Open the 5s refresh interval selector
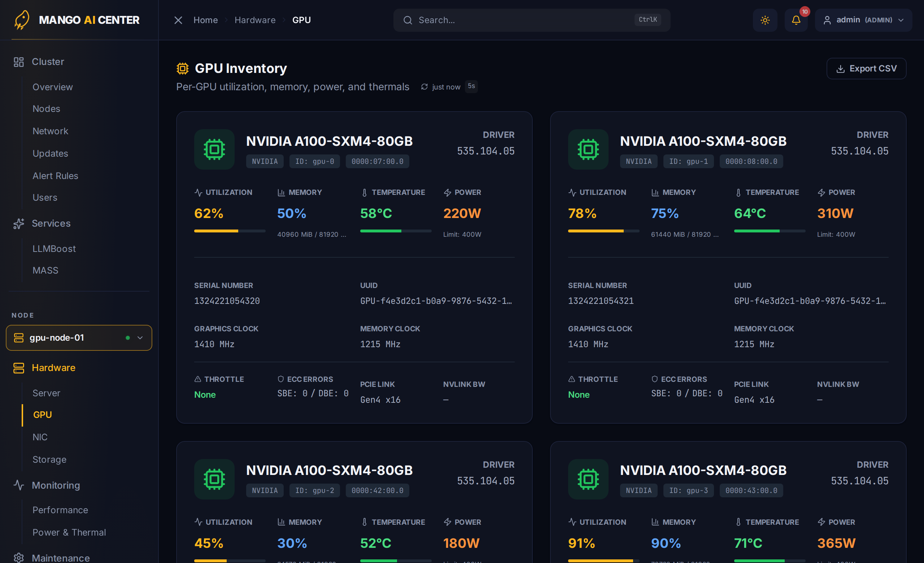Image resolution: width=924 pixels, height=563 pixels. pos(471,86)
